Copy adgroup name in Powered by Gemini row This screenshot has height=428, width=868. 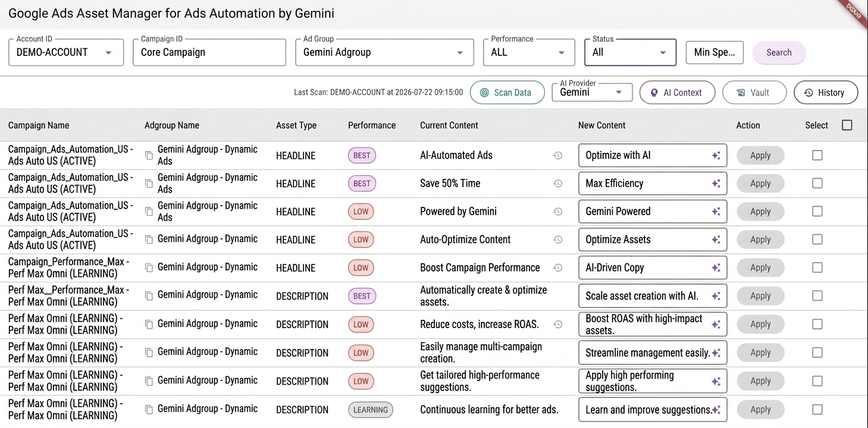click(149, 212)
